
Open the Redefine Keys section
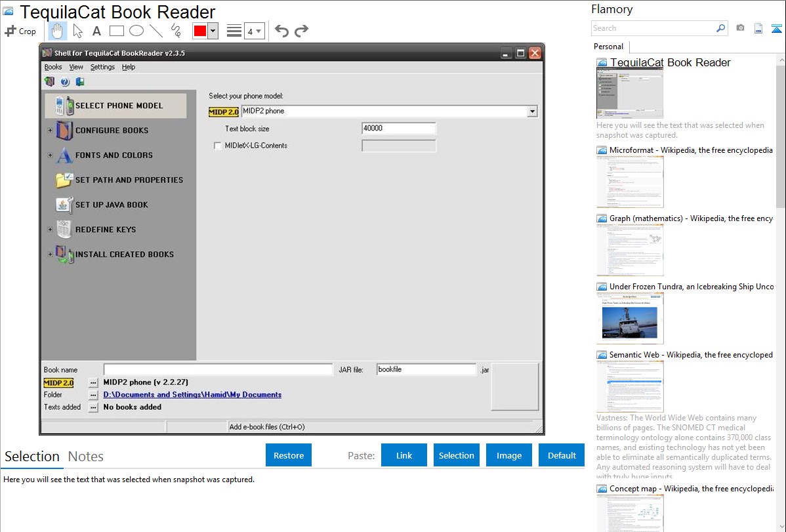click(x=105, y=230)
